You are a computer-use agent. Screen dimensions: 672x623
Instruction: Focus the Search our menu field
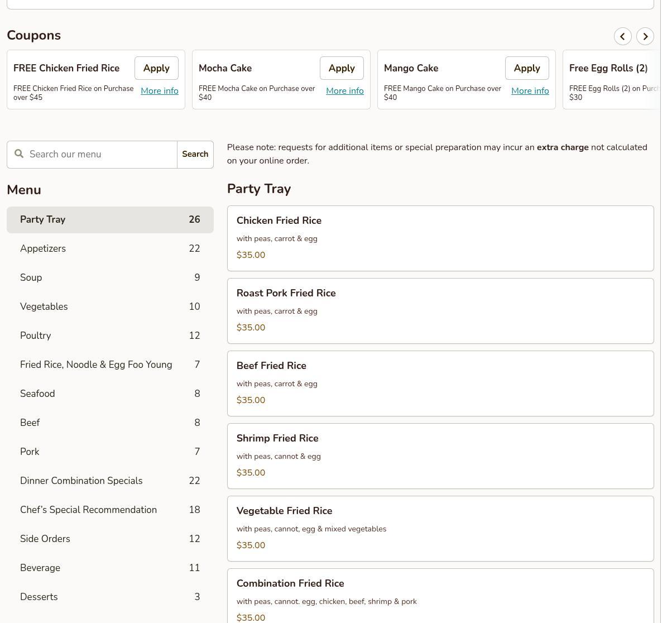[100, 155]
